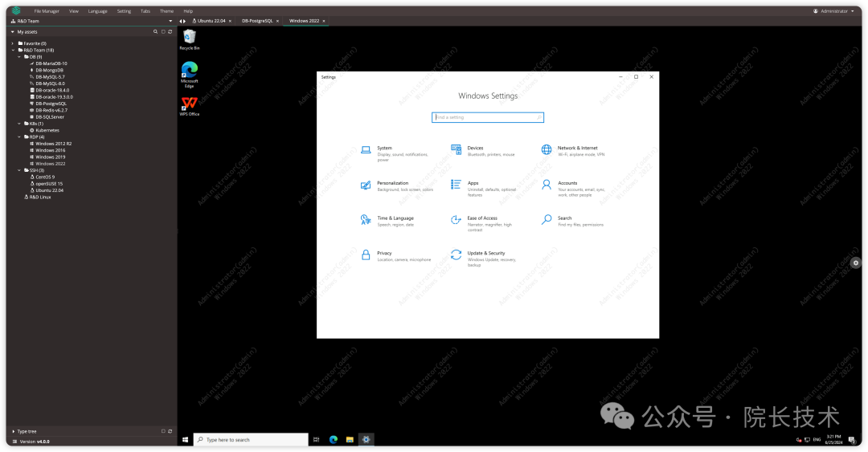Open Personalization settings
Viewport: 868px width, 452px height.
pos(397,186)
